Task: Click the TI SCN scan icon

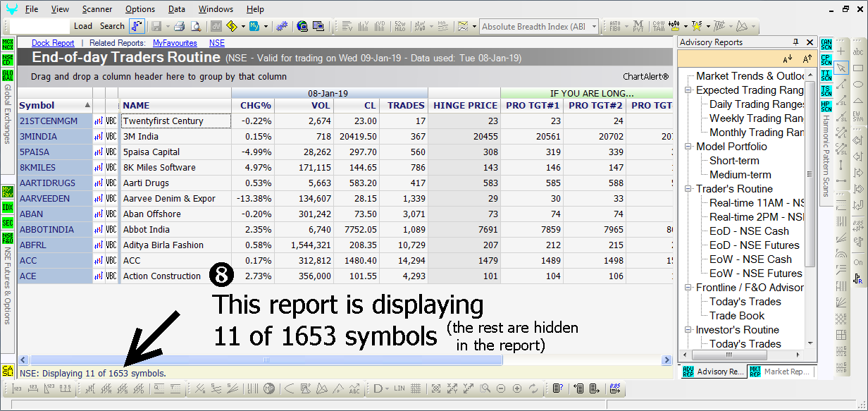Action: [826, 75]
